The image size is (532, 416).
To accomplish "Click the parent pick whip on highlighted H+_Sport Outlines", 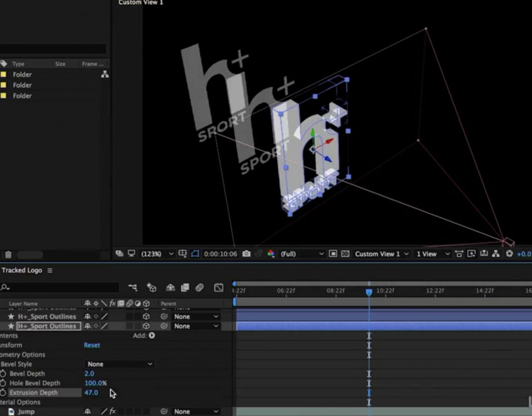I will click(164, 326).
